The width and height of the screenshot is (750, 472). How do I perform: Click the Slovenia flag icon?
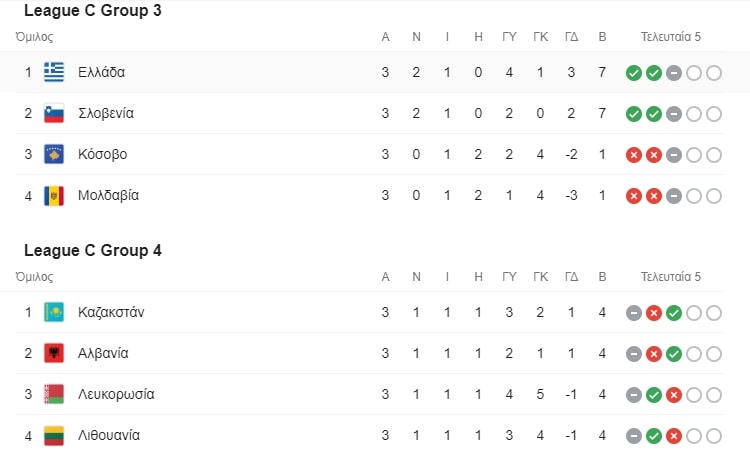click(x=54, y=113)
